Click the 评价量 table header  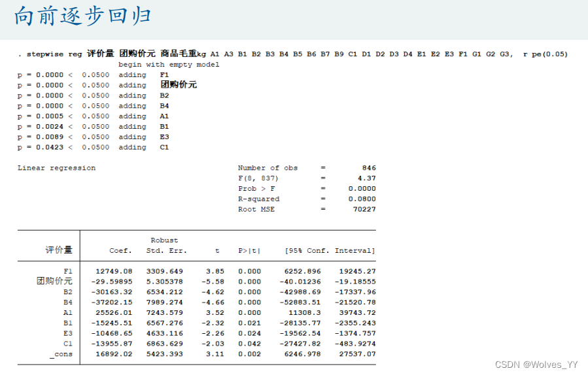59,250
